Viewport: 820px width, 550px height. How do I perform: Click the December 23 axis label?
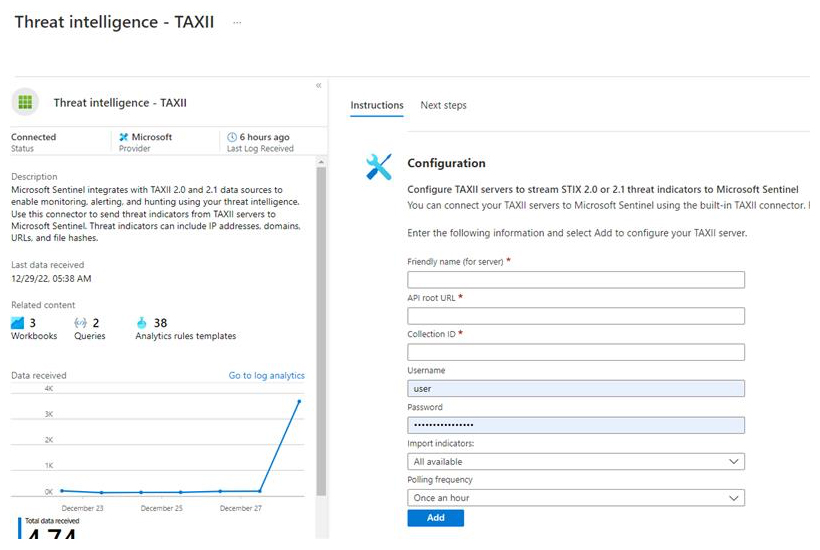tap(82, 508)
